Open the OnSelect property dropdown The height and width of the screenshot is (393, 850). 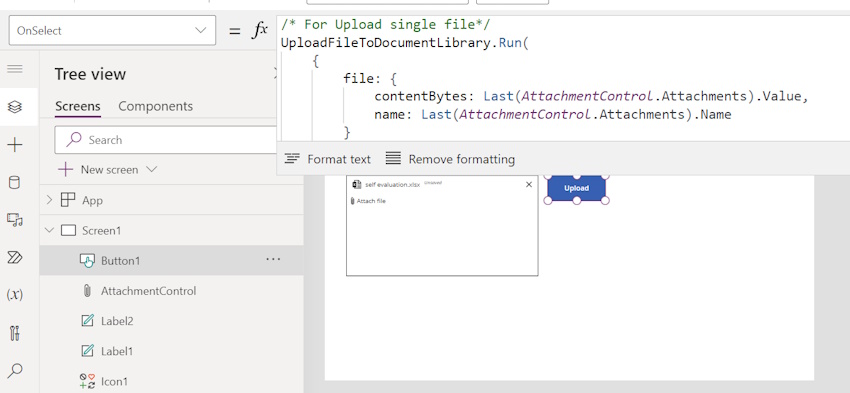(x=112, y=30)
